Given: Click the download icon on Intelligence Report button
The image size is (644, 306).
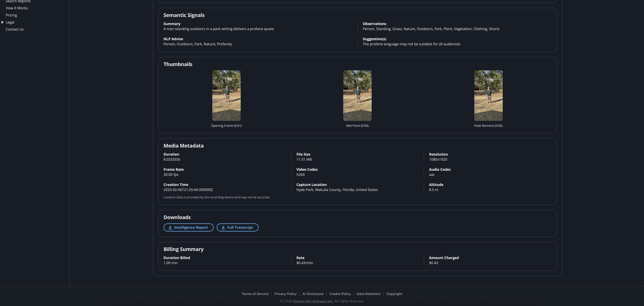Looking at the screenshot, I should (170, 227).
